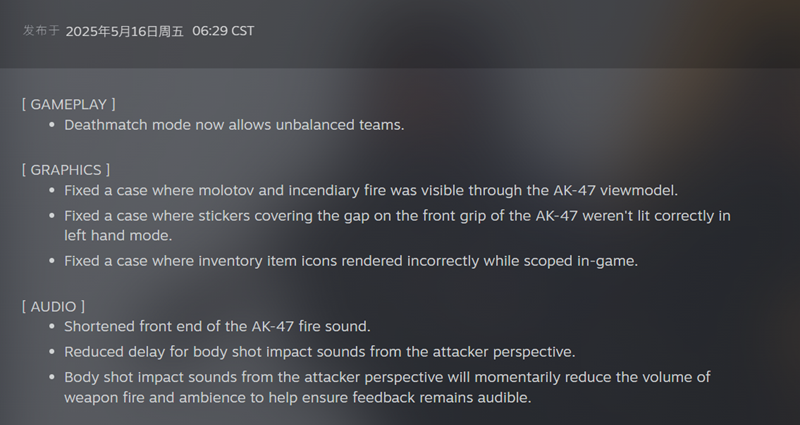Image resolution: width=800 pixels, height=425 pixels.
Task: Click the 06:29 CST timestamp
Action: tap(223, 31)
